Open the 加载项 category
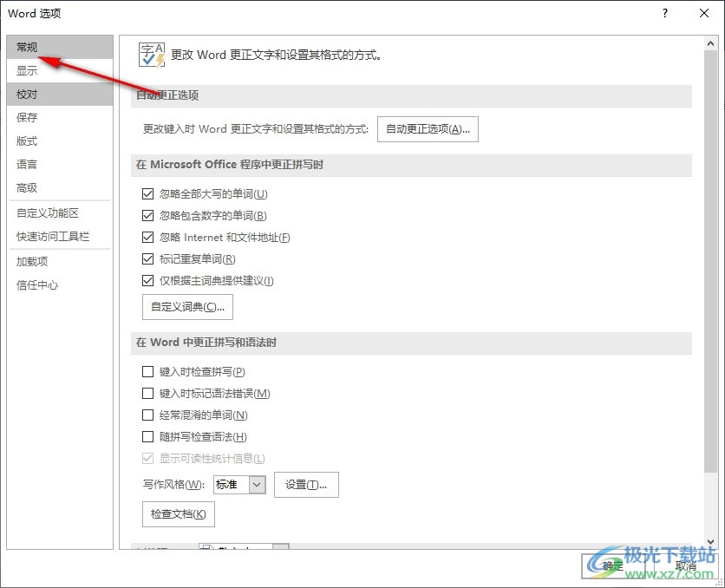The width and height of the screenshot is (725, 588). click(60, 262)
